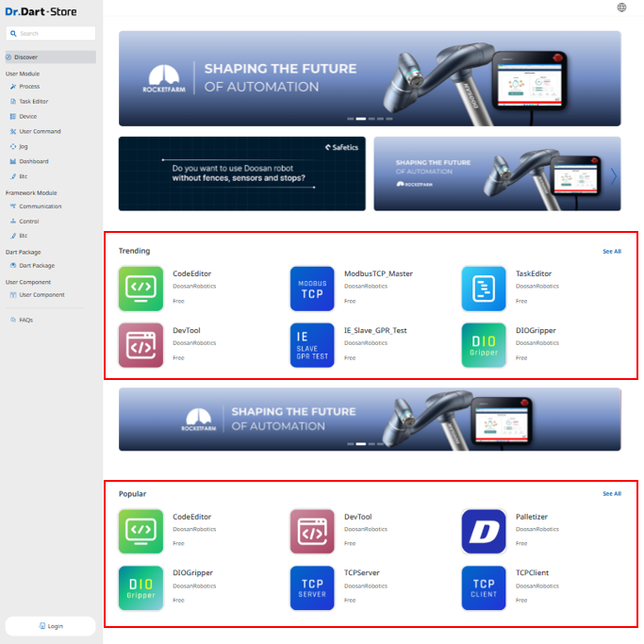Select the TCPServer app icon
Image resolution: width=644 pixels, height=644 pixels.
tap(312, 587)
